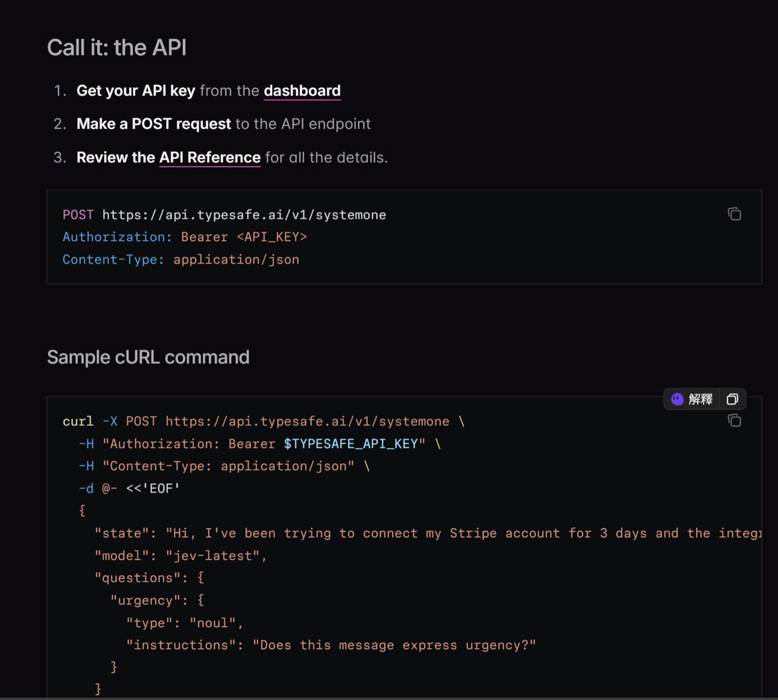Click the "urgency": { line
778x700 pixels.
[x=157, y=600]
